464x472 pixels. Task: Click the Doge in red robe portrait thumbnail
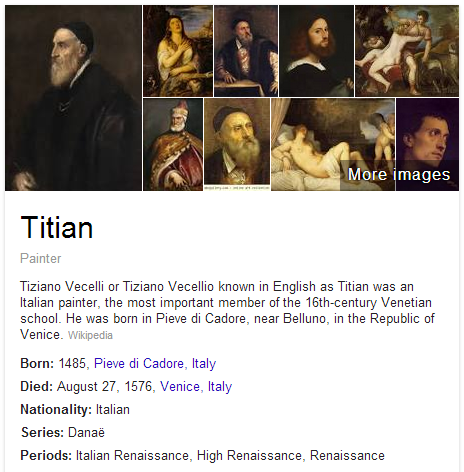click(x=173, y=144)
